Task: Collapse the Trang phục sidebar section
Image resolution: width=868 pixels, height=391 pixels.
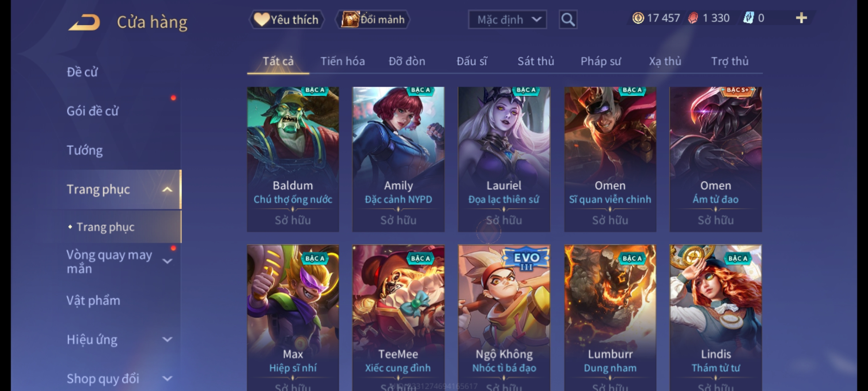Action: 167,189
